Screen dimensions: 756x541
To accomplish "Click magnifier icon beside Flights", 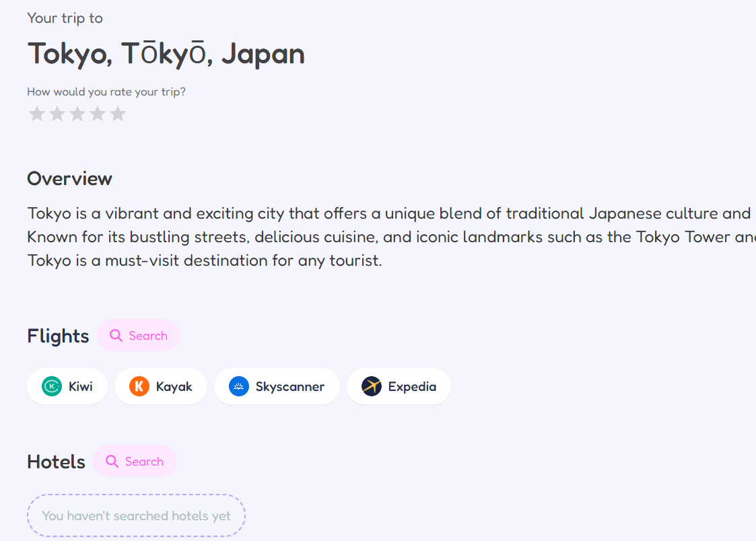I will [116, 335].
